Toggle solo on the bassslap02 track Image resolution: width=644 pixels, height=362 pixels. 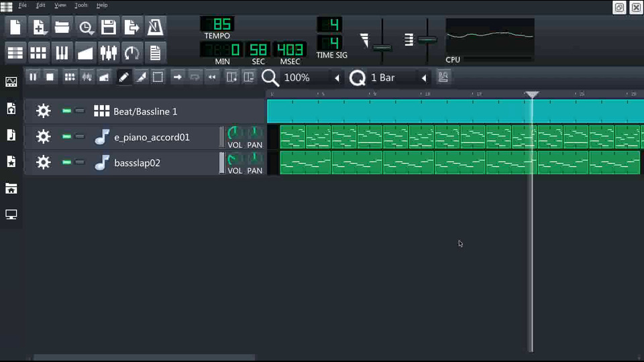coord(80,162)
